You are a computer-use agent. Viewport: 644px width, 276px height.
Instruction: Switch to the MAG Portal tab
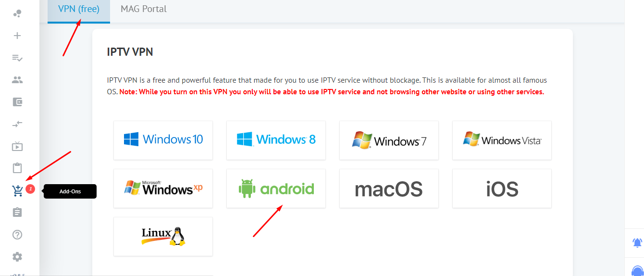pos(144,9)
